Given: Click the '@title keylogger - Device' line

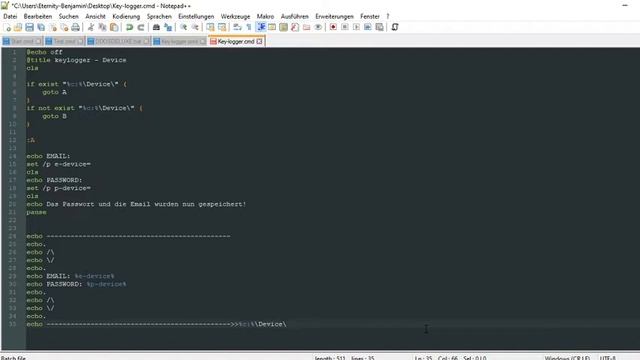Looking at the screenshot, I should pyautogui.click(x=76, y=60).
